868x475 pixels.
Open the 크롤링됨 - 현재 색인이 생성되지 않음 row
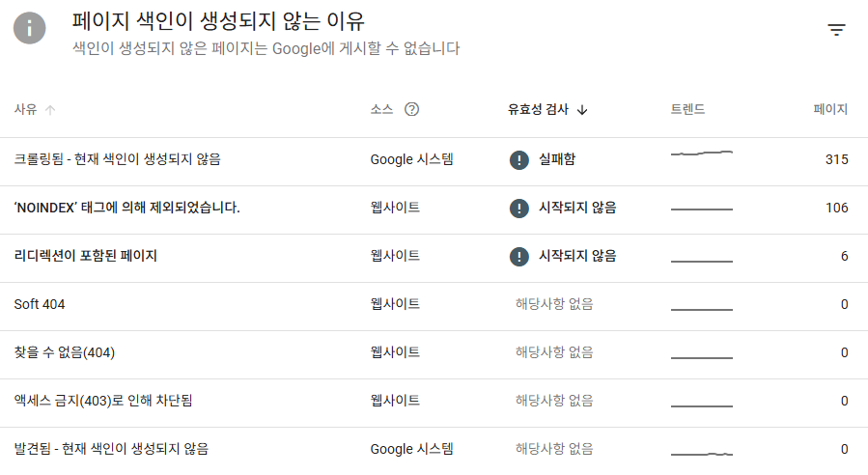point(124,159)
